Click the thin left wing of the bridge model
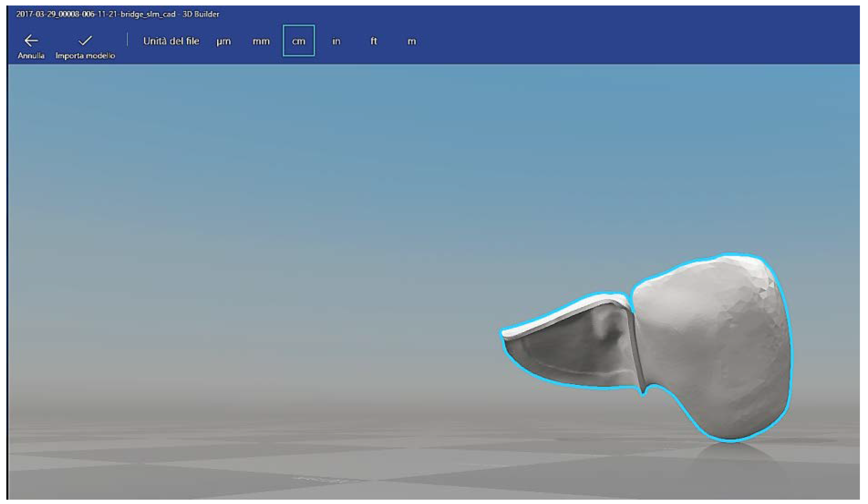868x504 pixels. tap(565, 348)
